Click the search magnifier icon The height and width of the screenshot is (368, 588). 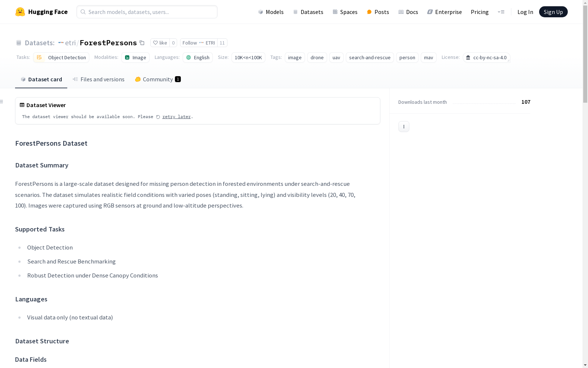[x=83, y=12]
